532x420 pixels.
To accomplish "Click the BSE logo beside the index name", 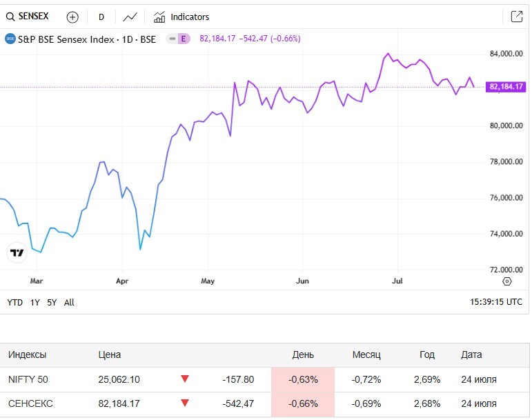I will click(10, 39).
